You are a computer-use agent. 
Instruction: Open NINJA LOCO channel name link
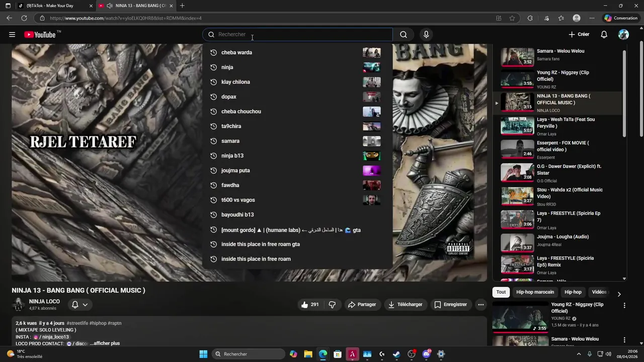coord(44,302)
